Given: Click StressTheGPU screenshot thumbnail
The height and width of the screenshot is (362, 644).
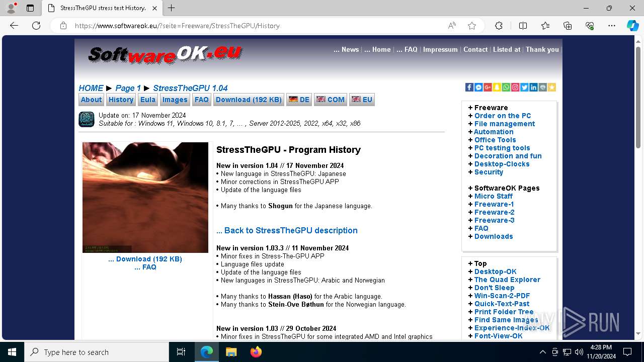Looking at the screenshot, I should coord(145,198).
